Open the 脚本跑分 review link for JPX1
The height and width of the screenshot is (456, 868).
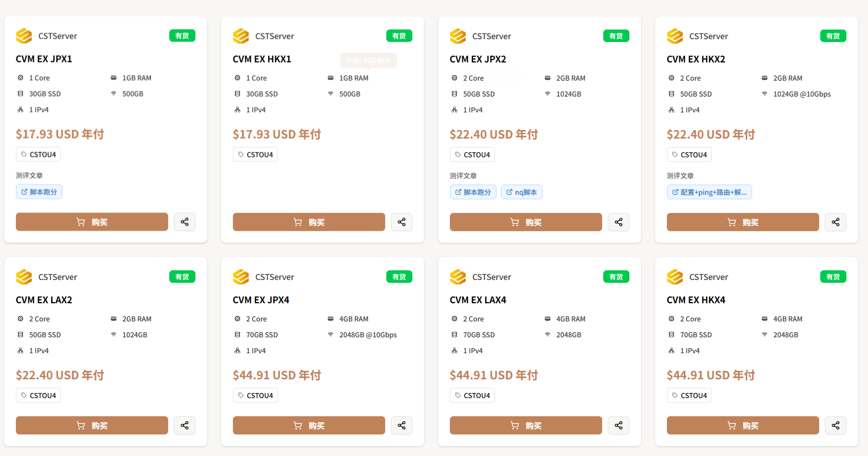point(39,192)
